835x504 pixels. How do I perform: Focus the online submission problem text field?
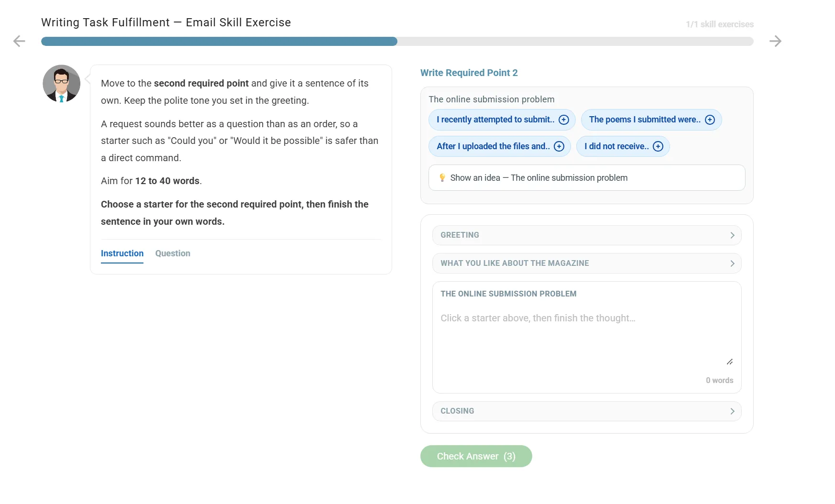587,338
